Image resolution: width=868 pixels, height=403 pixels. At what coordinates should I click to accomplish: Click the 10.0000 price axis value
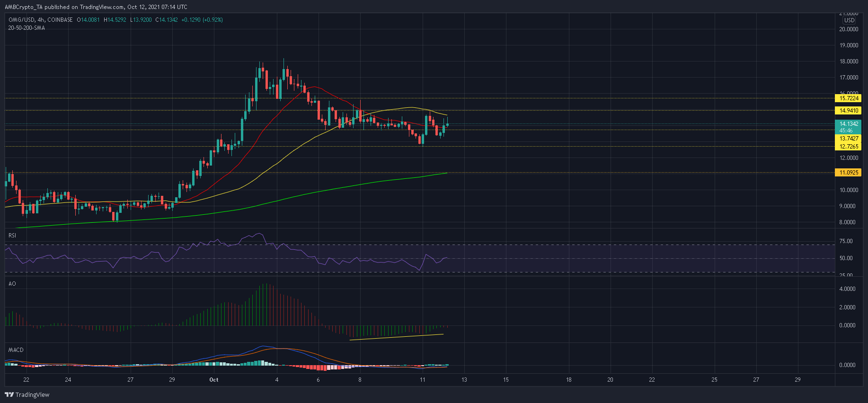pos(849,190)
